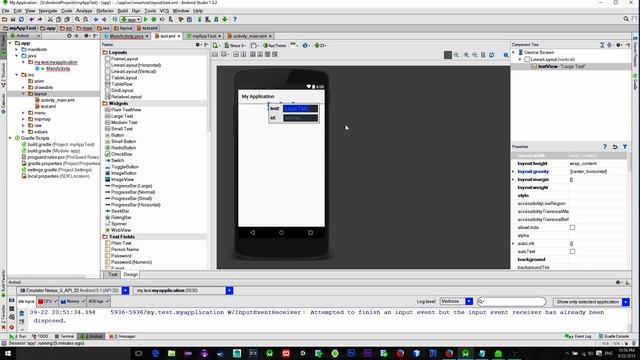
Task: Open the TODO tool window button
Action: [40, 336]
